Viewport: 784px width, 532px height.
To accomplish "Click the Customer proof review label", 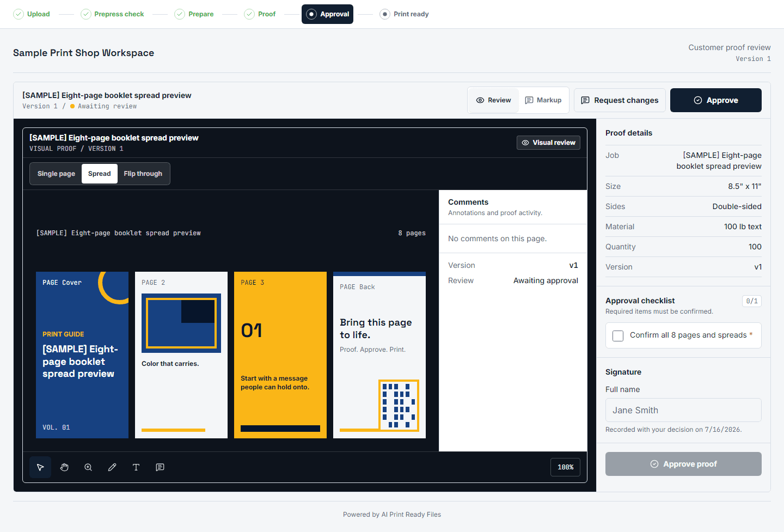I will [730, 47].
